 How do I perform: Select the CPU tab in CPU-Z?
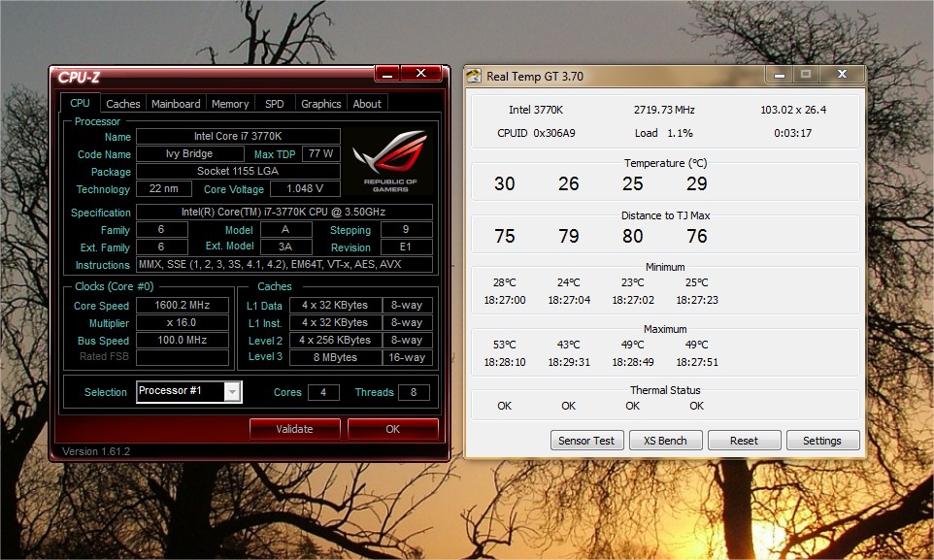pyautogui.click(x=80, y=103)
